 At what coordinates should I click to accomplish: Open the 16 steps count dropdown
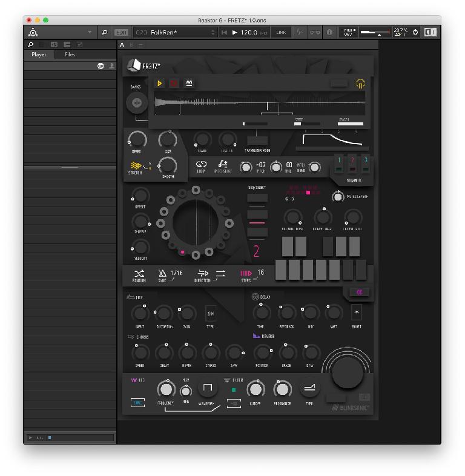(261, 273)
